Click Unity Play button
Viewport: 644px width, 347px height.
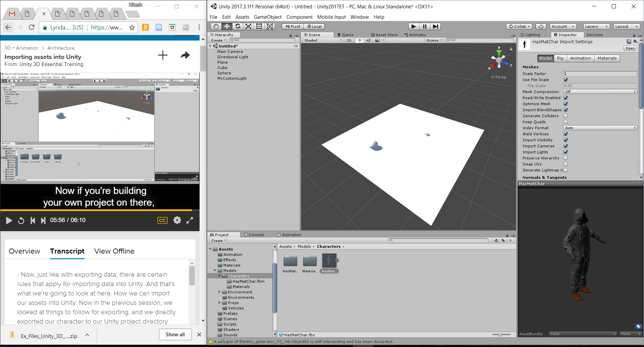coord(414,26)
